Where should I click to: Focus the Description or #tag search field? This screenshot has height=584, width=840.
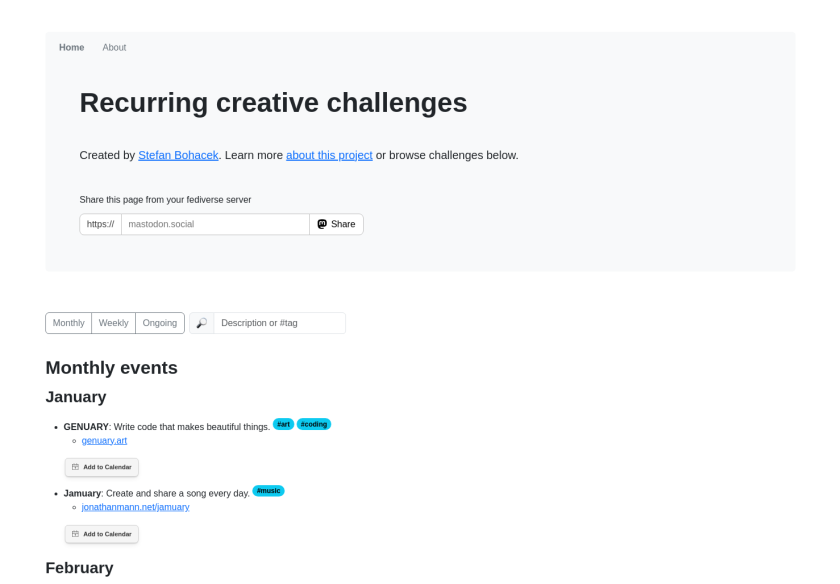(x=280, y=323)
